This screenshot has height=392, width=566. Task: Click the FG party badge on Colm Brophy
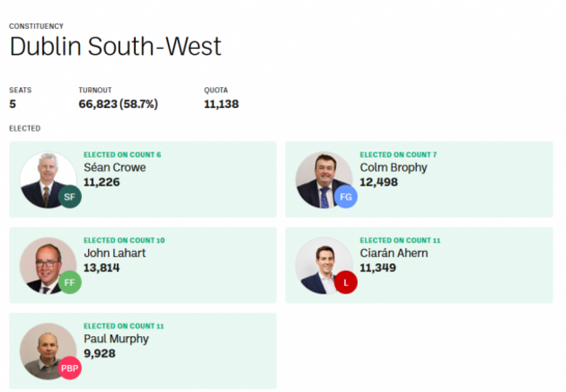346,197
